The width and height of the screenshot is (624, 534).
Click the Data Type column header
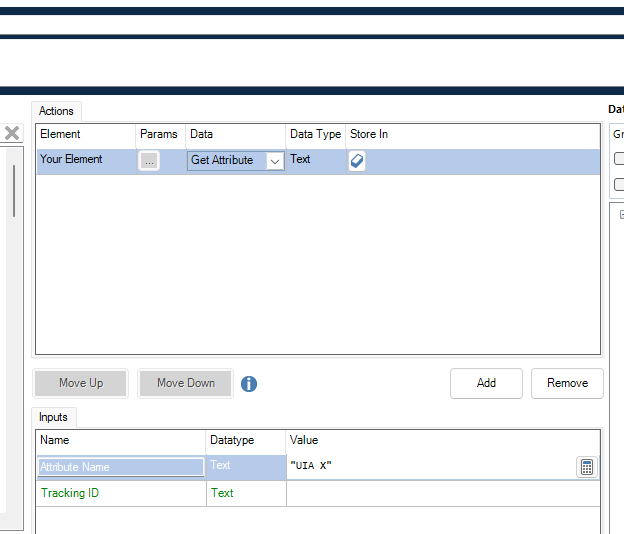tap(315, 134)
